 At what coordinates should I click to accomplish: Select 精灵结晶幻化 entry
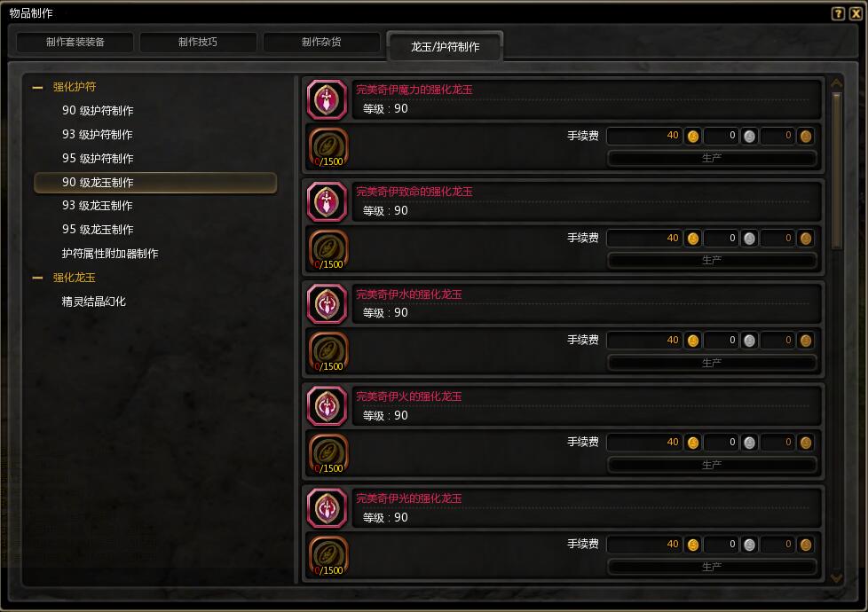(93, 302)
